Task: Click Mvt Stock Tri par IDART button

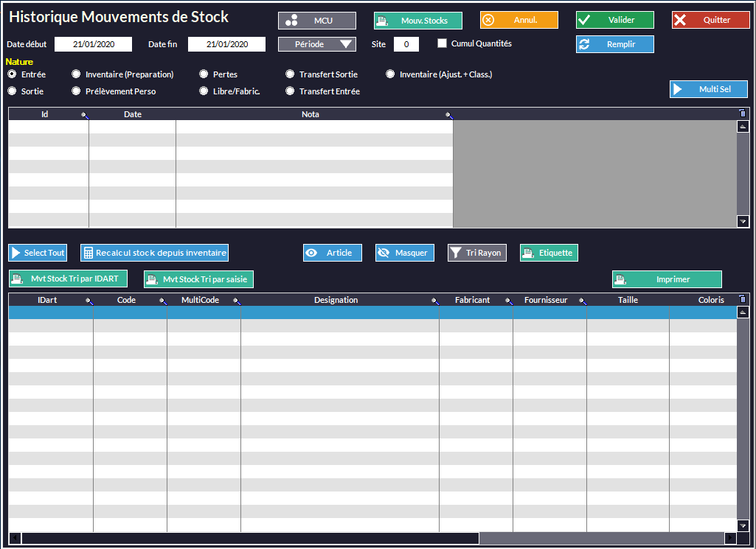Action: (x=68, y=279)
